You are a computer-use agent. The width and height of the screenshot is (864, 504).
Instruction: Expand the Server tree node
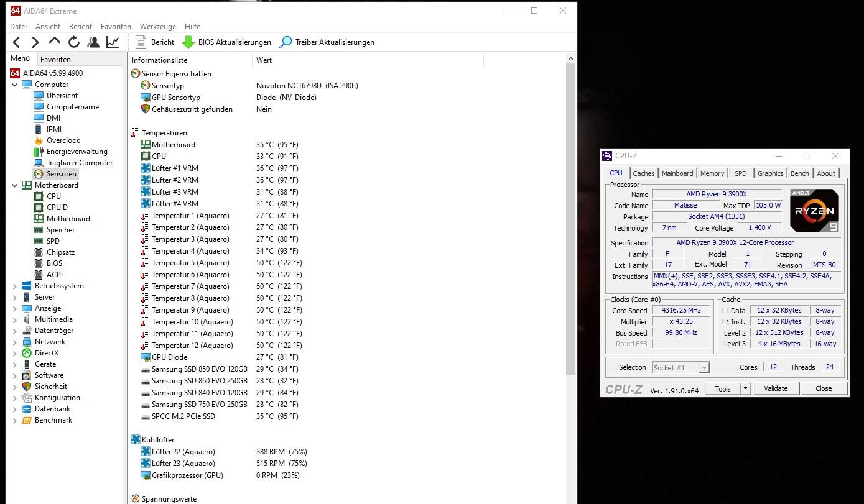(15, 297)
